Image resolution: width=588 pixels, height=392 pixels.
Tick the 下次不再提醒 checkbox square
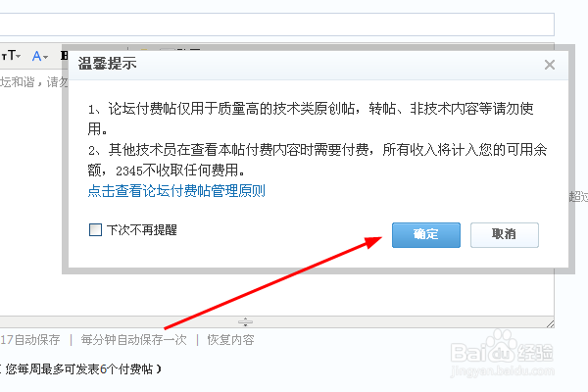[95, 230]
